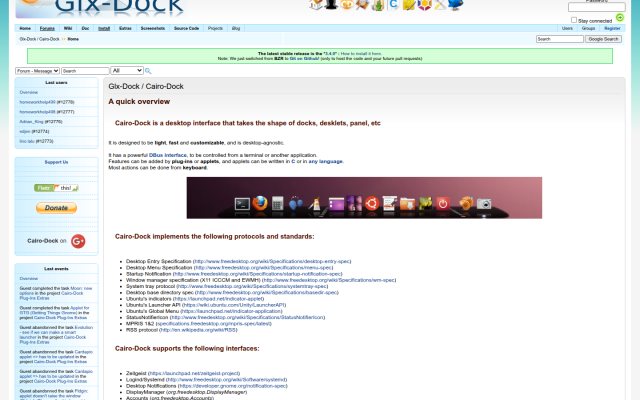640x400 pixels.
Task: Open the Blog menu item
Action: tap(236, 29)
